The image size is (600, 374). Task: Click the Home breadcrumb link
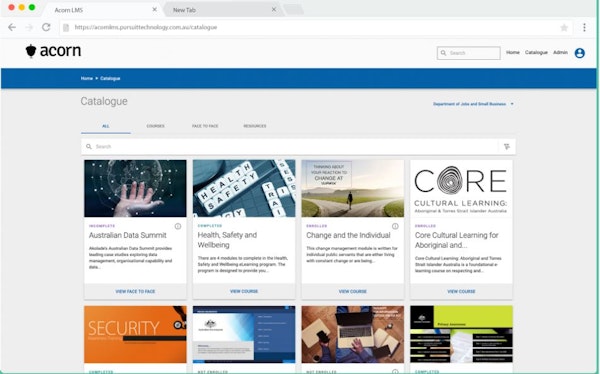coord(86,78)
